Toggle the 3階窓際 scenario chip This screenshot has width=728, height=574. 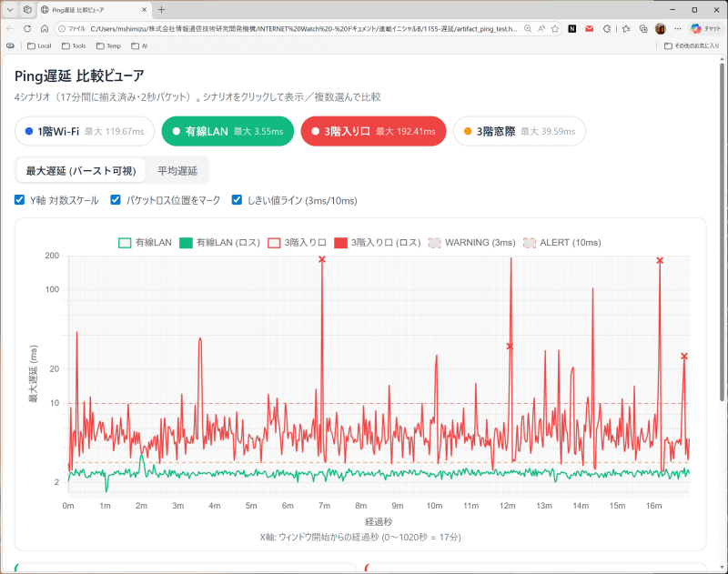(520, 131)
